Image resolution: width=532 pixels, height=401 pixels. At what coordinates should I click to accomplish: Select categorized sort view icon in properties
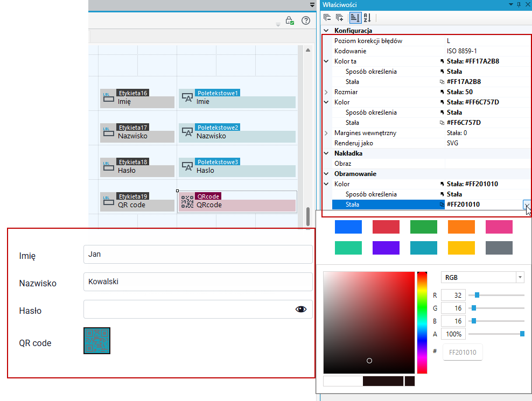[355, 18]
